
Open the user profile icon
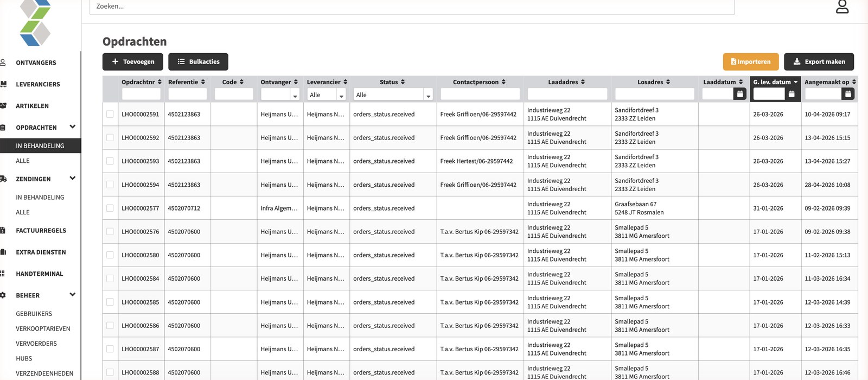pyautogui.click(x=842, y=7)
